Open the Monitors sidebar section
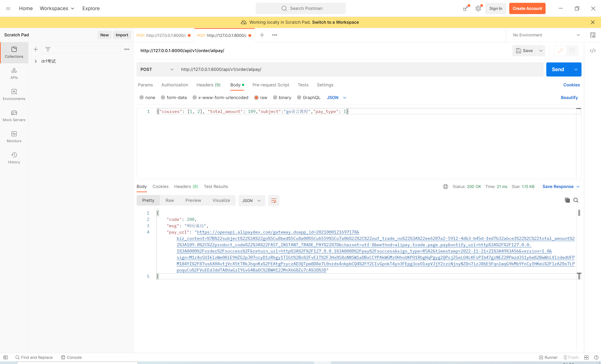 14,137
